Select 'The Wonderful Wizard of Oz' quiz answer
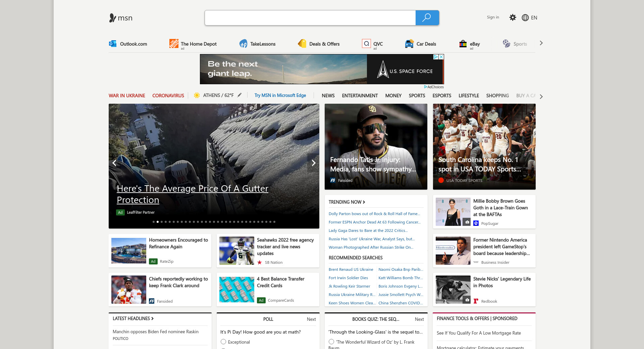The width and height of the screenshot is (644, 349). coord(331,342)
